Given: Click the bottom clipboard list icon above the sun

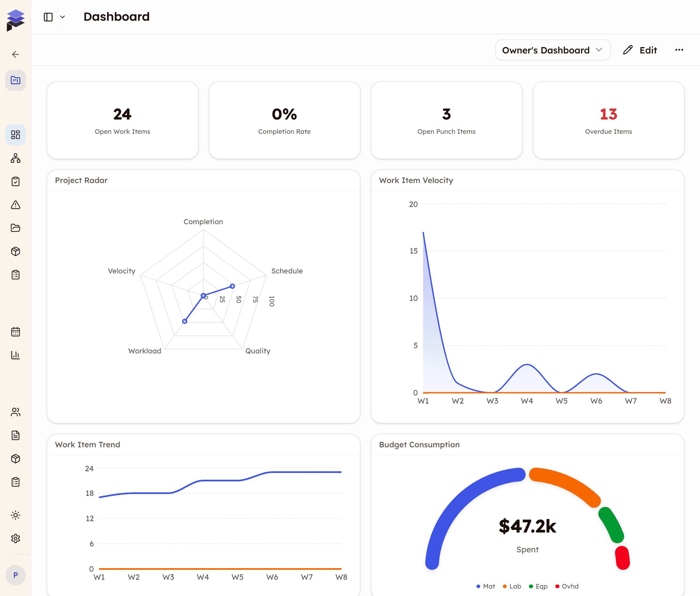Looking at the screenshot, I should 16,482.
